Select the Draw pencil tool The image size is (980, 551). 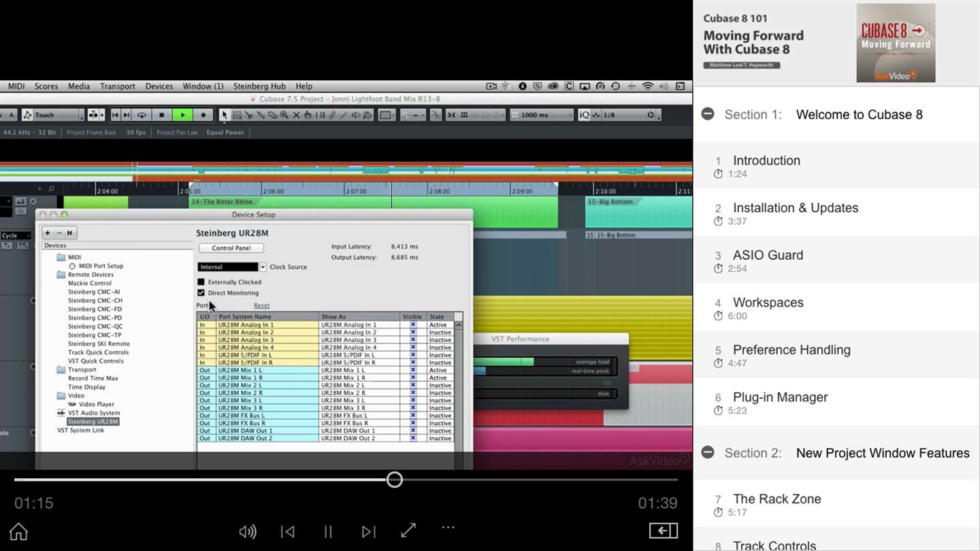click(333, 115)
